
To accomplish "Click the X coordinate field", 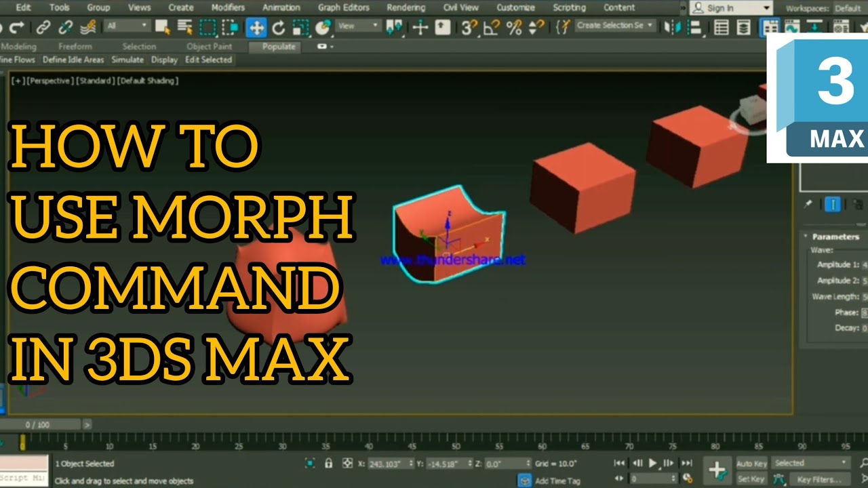I will click(391, 464).
